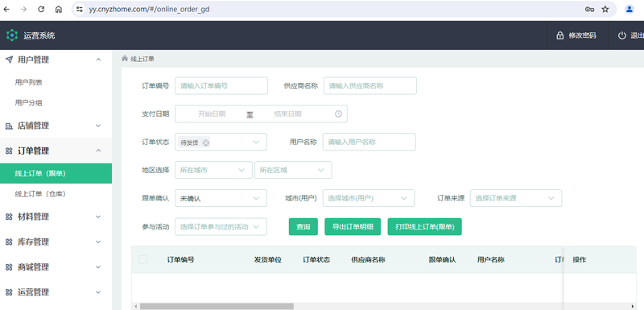Click the 用户名称 column header
644x310 pixels.
[x=491, y=259]
